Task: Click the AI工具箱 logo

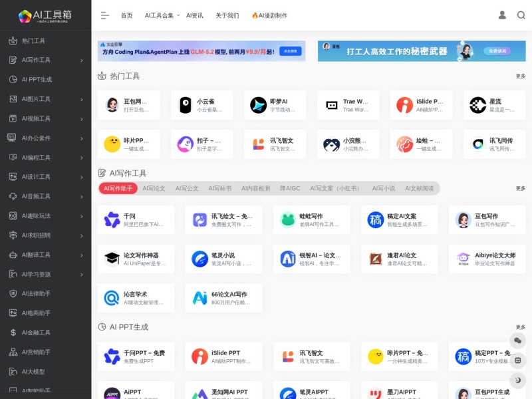Action: click(45, 15)
